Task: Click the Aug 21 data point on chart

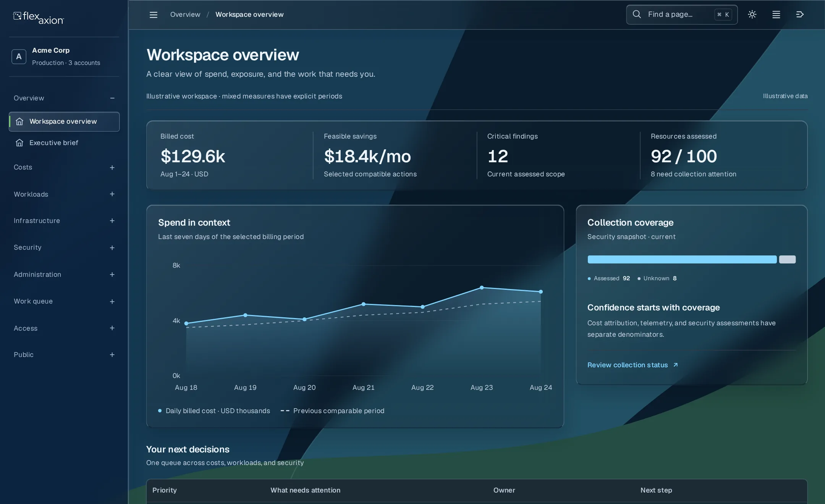Action: (x=364, y=304)
